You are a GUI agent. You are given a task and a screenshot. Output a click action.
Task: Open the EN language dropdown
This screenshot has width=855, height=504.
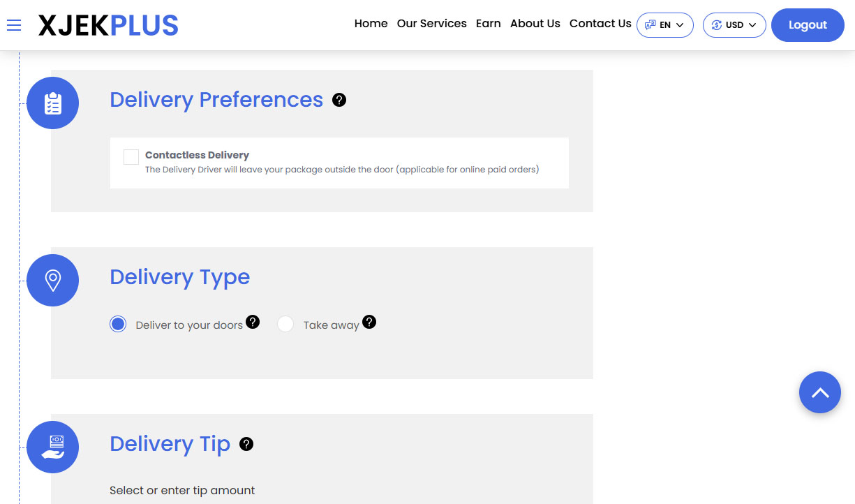(664, 24)
